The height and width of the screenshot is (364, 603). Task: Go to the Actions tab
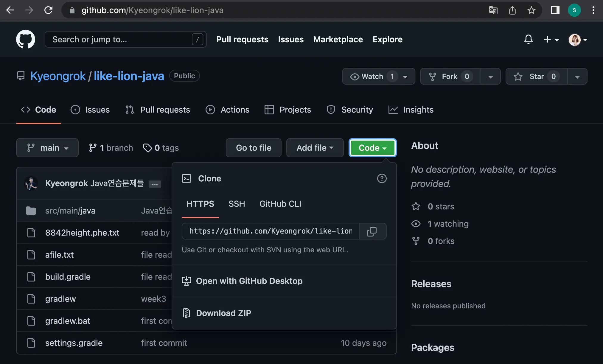click(x=228, y=110)
